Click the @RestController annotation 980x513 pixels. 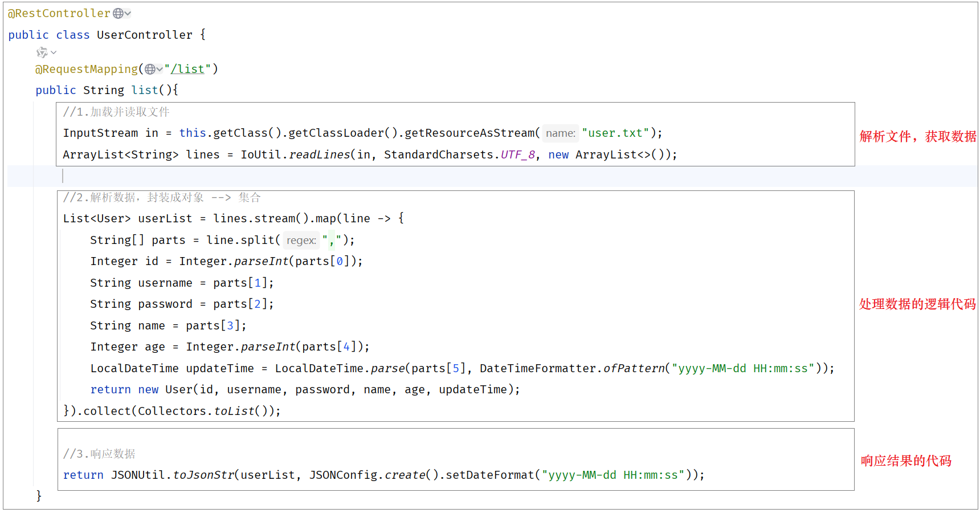click(x=59, y=13)
